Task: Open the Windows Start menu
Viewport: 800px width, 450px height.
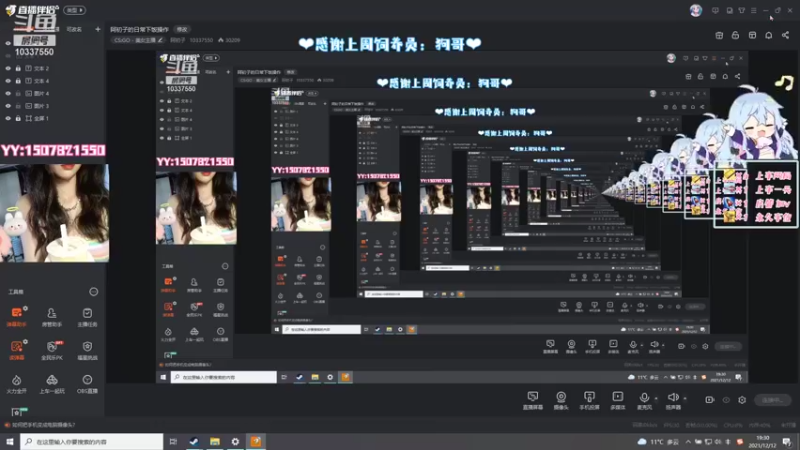Action: pyautogui.click(x=10, y=442)
